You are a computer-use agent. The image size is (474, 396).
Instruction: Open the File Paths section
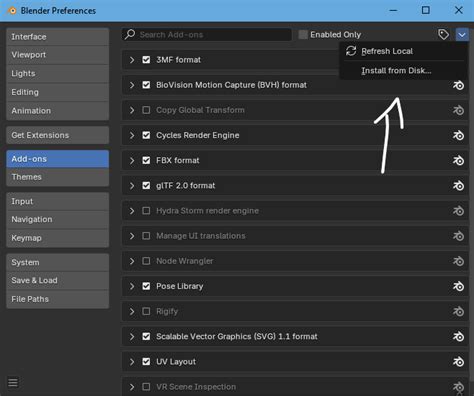[x=58, y=299]
